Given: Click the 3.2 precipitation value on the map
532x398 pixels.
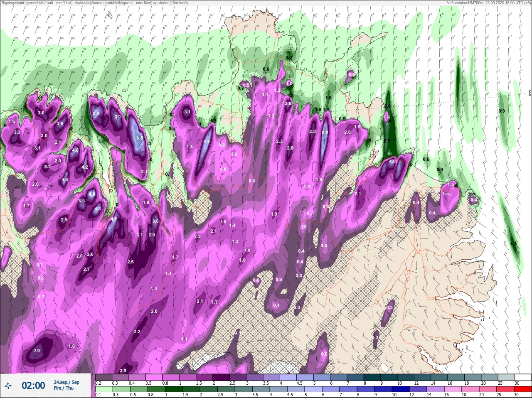Looking at the screenshot, I should click(x=47, y=167).
